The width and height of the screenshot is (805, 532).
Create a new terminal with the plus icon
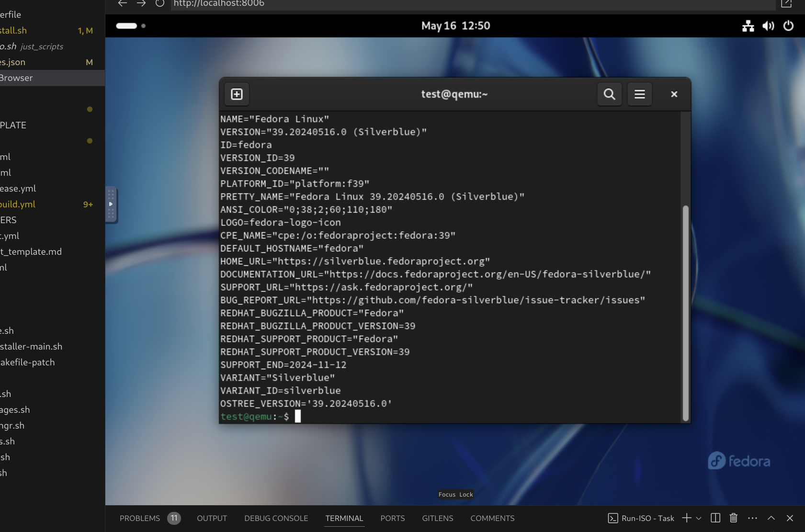(x=687, y=518)
